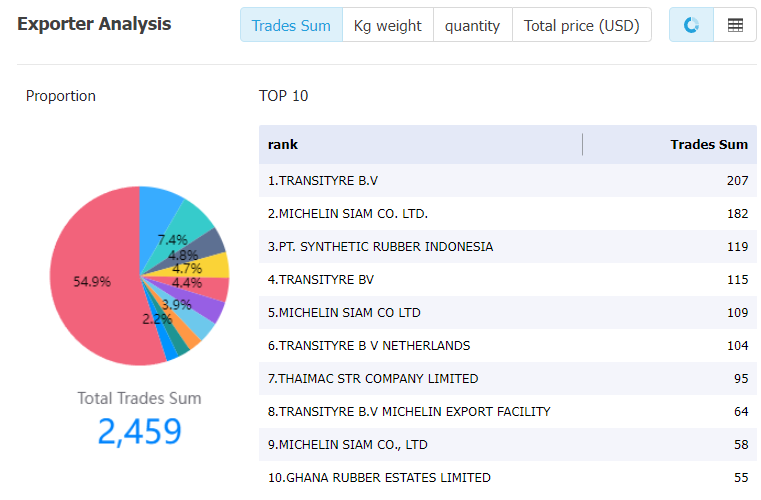Click the value 115 in table
Screen dimensions: 761x500
coord(737,280)
